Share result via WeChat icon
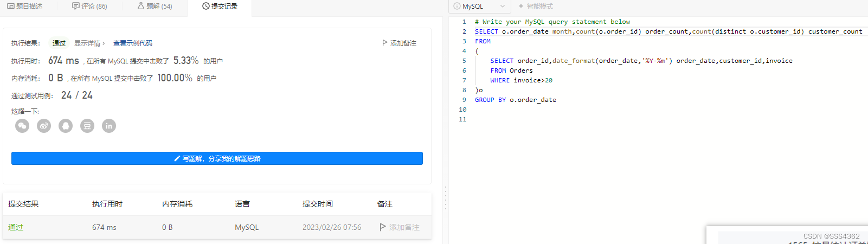The image size is (868, 244). point(22,126)
